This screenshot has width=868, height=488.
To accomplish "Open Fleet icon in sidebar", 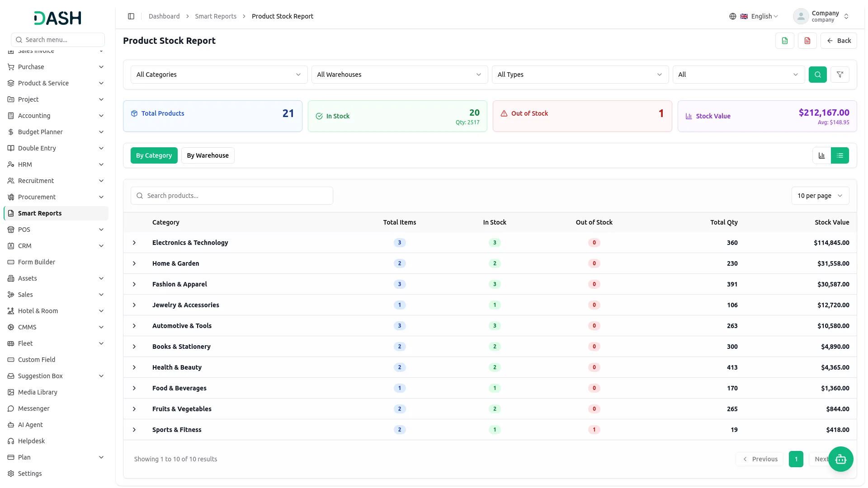I will pos(11,343).
